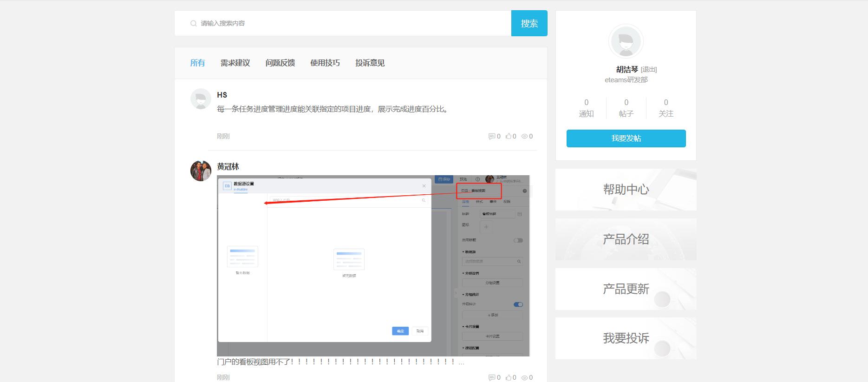
Task: Click eteams研发部 department text
Action: pos(626,80)
